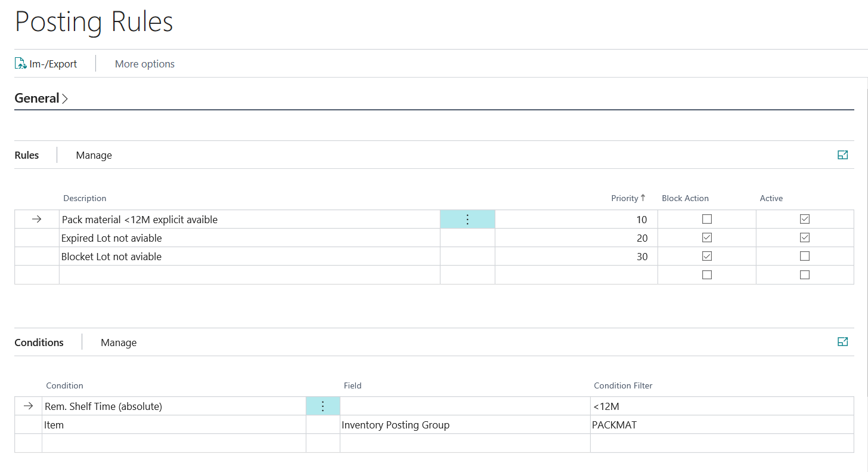This screenshot has width=868, height=472.
Task: Toggle Block Action for Pack material rule
Action: (707, 220)
